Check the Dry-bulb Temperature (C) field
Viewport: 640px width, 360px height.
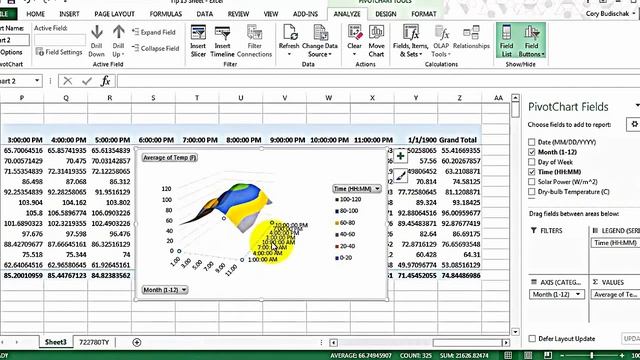tap(531, 191)
